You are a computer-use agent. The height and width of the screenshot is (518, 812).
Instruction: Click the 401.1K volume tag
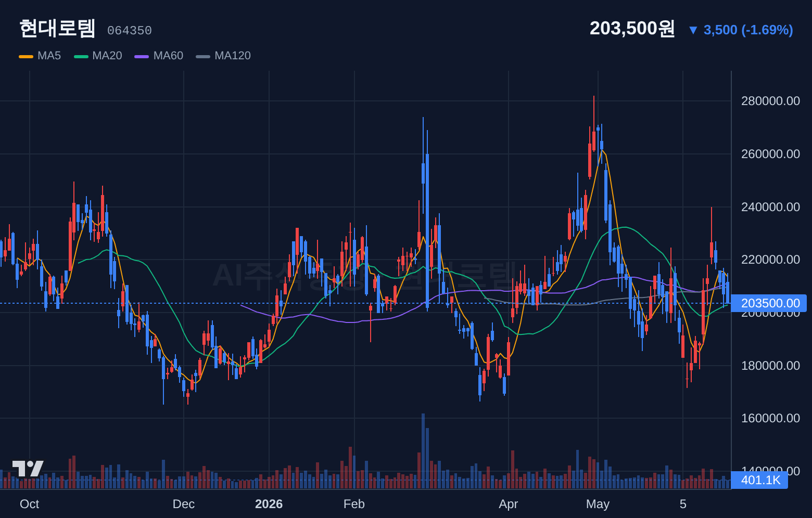tap(759, 480)
